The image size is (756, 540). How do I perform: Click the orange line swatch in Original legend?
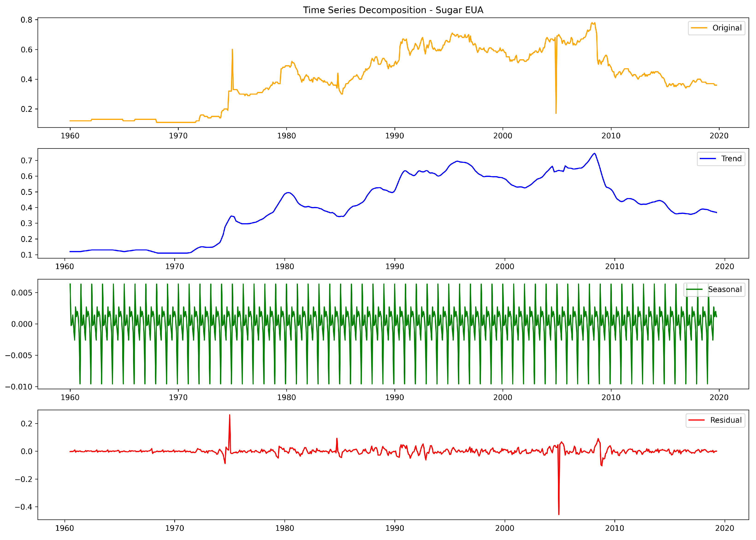[x=699, y=28]
